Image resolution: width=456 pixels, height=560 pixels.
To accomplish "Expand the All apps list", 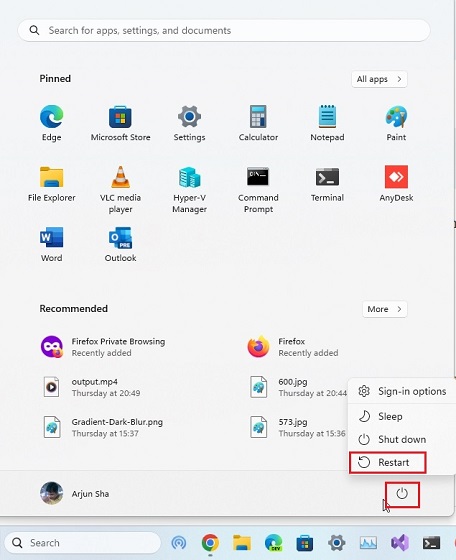I will pyautogui.click(x=379, y=79).
